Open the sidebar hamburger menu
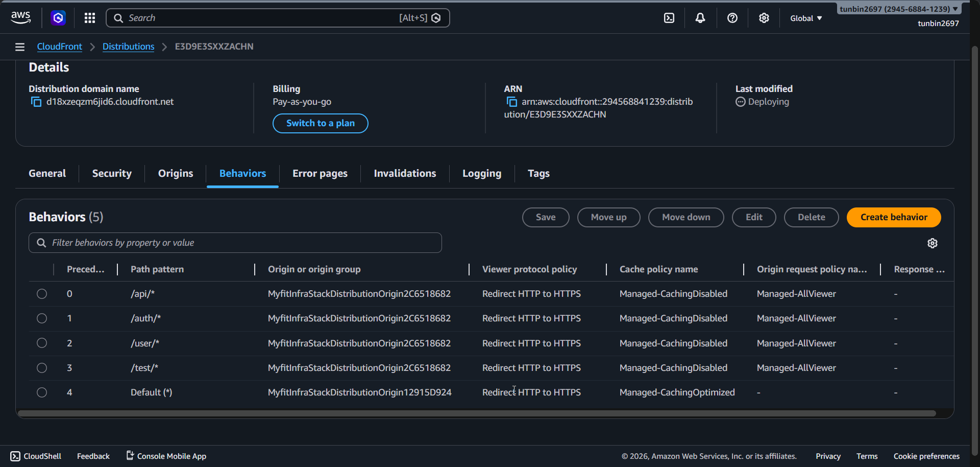This screenshot has height=467, width=980. (19, 46)
